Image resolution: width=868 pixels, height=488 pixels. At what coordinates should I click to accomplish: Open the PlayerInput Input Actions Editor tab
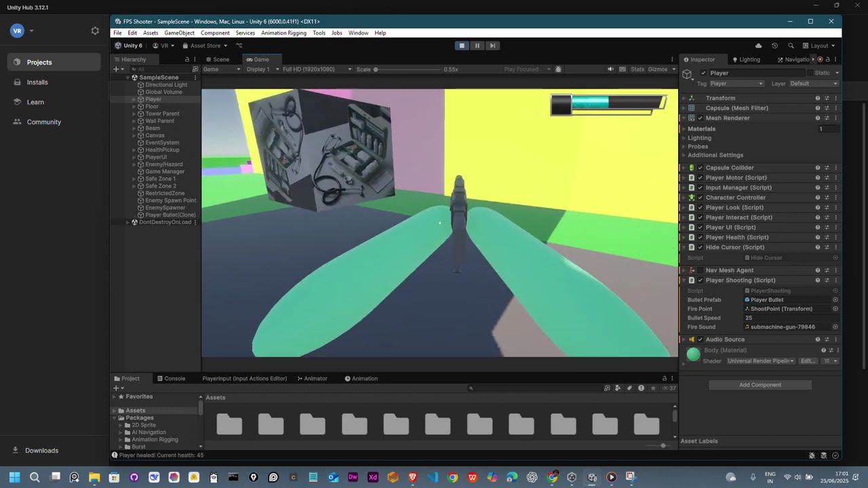(244, 378)
